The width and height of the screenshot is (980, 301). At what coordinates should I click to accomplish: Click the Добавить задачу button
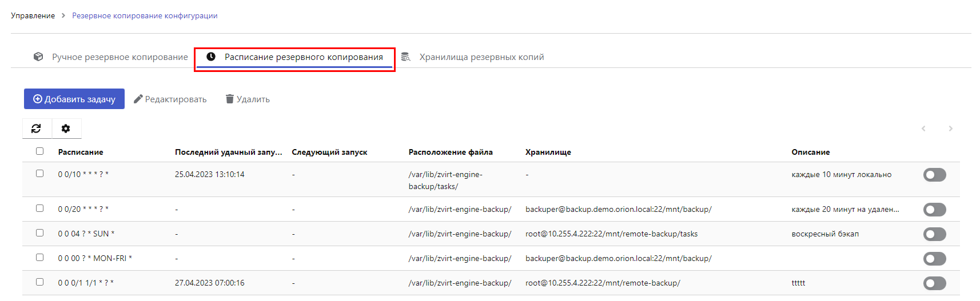(x=74, y=99)
